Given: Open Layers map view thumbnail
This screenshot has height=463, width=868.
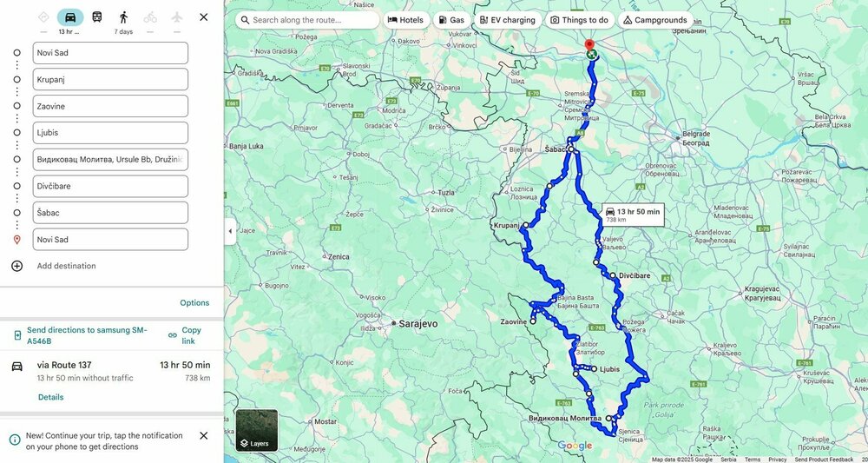Looking at the screenshot, I should [x=257, y=430].
